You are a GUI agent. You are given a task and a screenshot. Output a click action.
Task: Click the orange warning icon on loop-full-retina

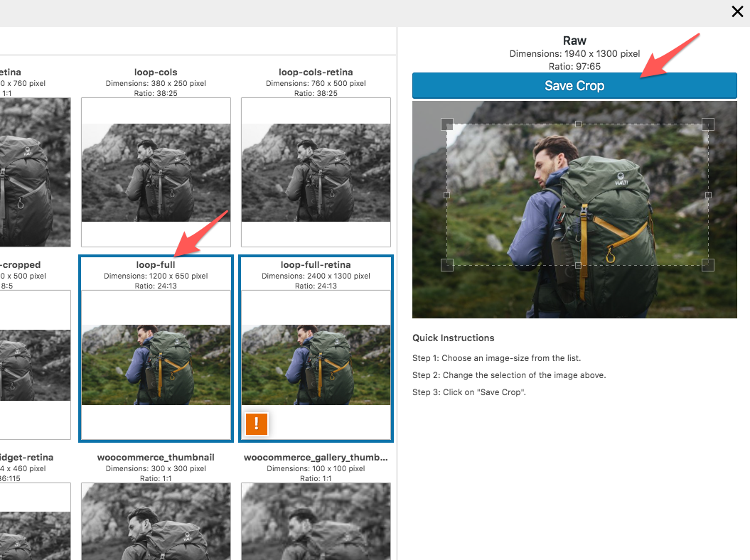click(256, 423)
